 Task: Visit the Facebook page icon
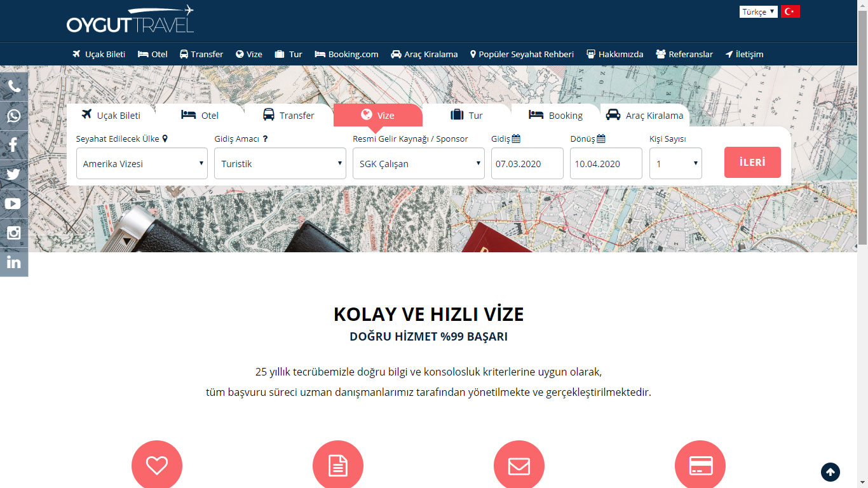tap(14, 146)
